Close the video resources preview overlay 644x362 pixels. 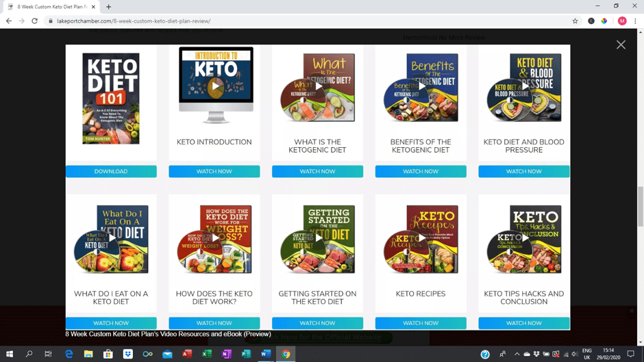(x=621, y=44)
